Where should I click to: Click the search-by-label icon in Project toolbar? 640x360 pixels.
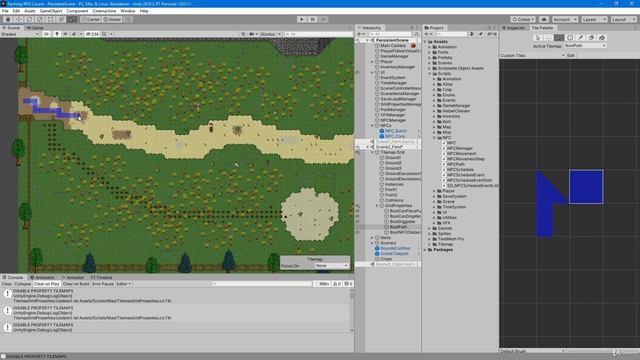(480, 34)
